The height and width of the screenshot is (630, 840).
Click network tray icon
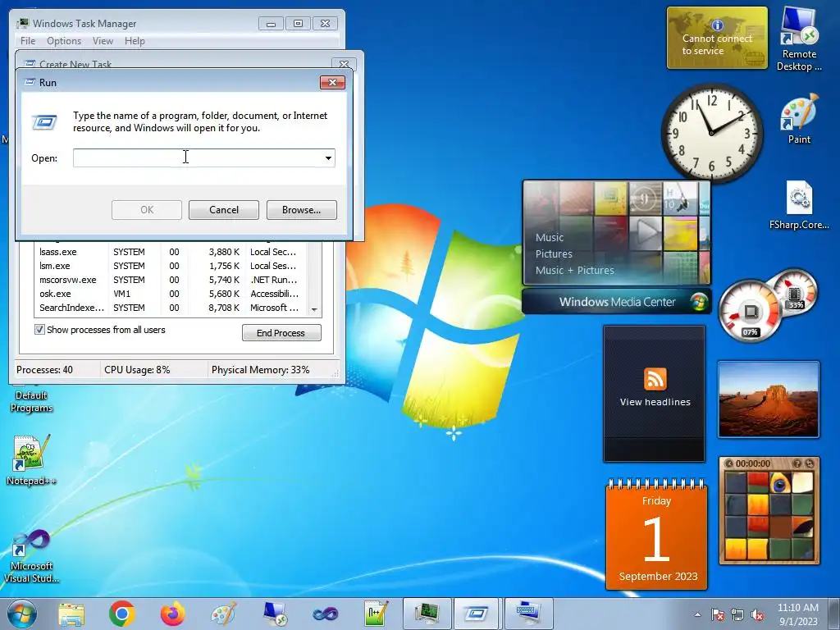[737, 614]
